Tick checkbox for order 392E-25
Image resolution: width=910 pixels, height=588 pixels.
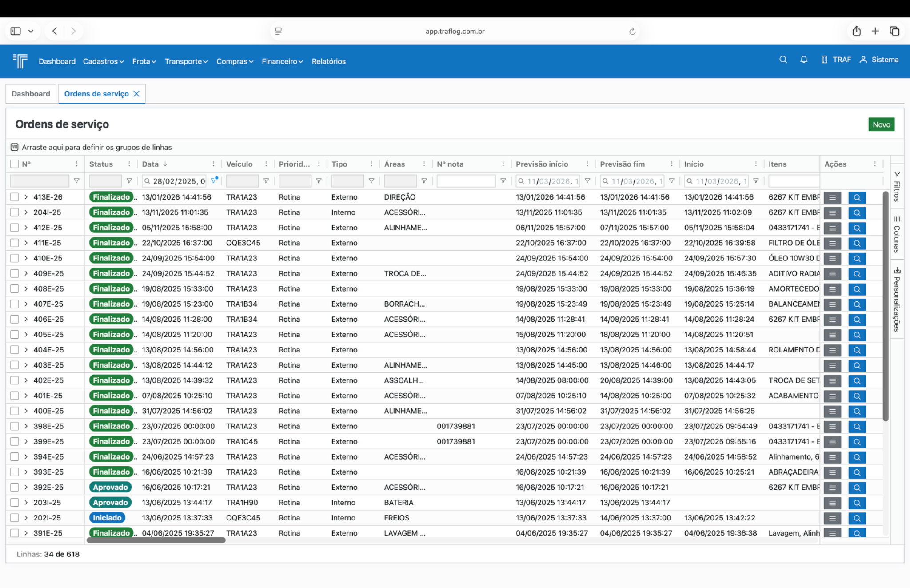click(x=15, y=487)
